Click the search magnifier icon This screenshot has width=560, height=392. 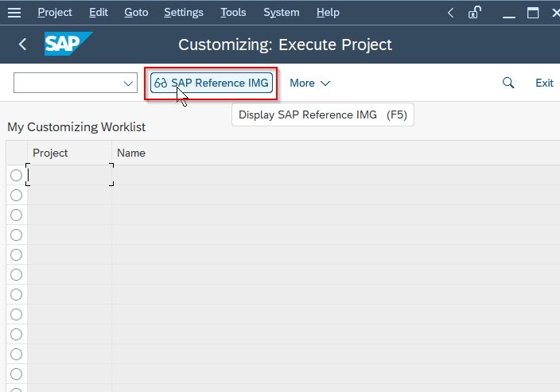pyautogui.click(x=508, y=83)
